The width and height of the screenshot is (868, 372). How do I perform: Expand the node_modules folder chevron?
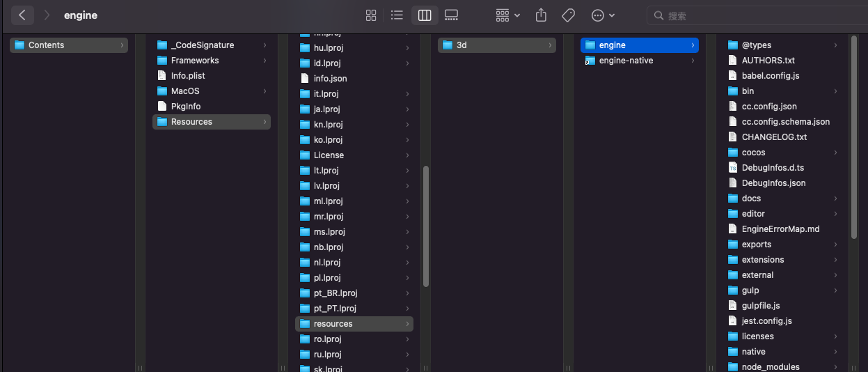(x=835, y=367)
